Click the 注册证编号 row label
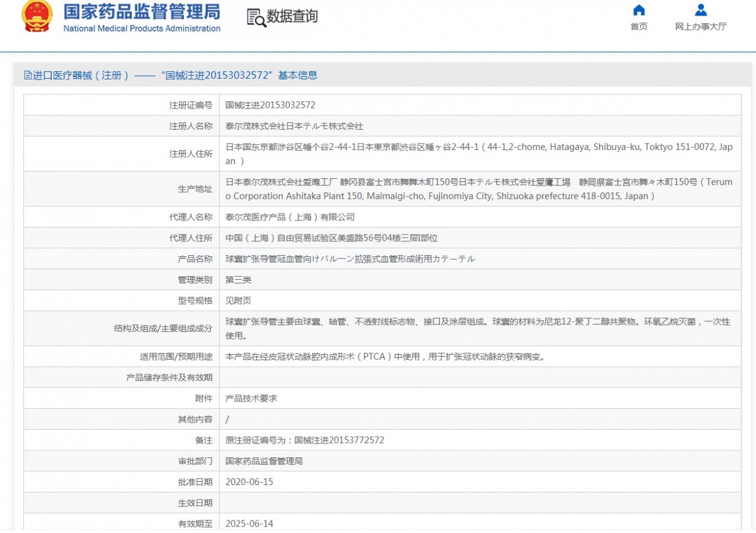The image size is (756, 533). (x=191, y=105)
